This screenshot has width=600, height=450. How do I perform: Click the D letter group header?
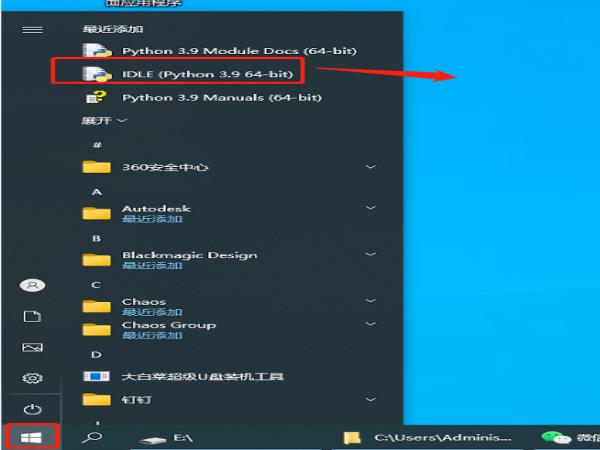96,355
